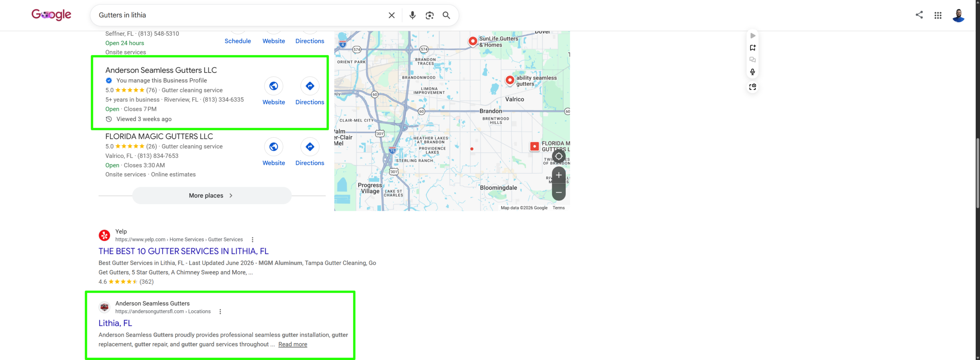The height and width of the screenshot is (360, 980).
Task: Click the Viewed 3 weeks ago text
Action: pyautogui.click(x=144, y=119)
